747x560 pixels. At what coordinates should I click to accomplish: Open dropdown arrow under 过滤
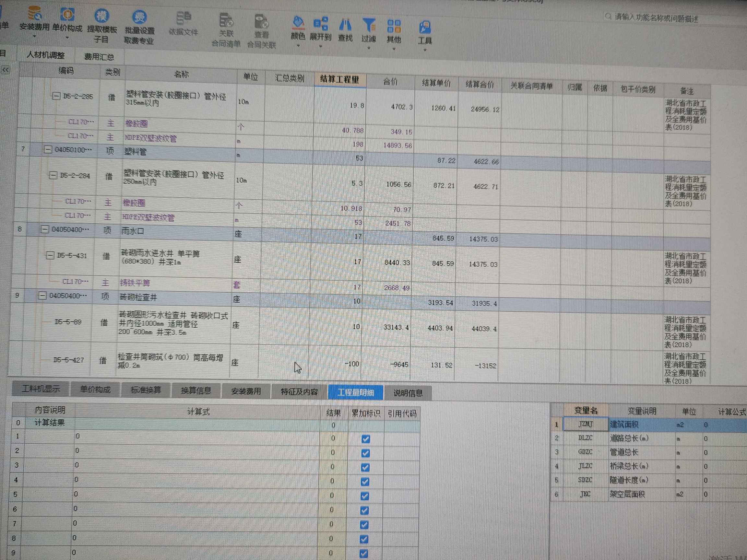(369, 48)
